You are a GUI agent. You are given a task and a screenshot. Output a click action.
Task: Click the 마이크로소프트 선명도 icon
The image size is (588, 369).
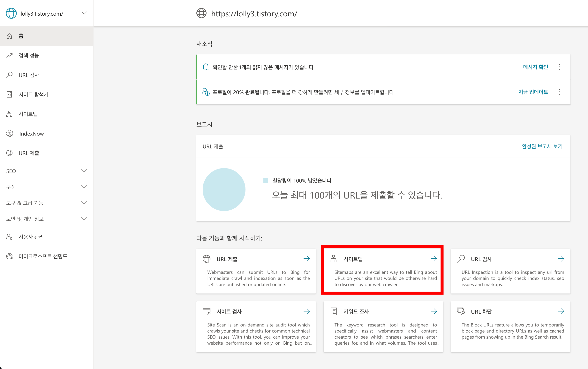pyautogui.click(x=9, y=256)
